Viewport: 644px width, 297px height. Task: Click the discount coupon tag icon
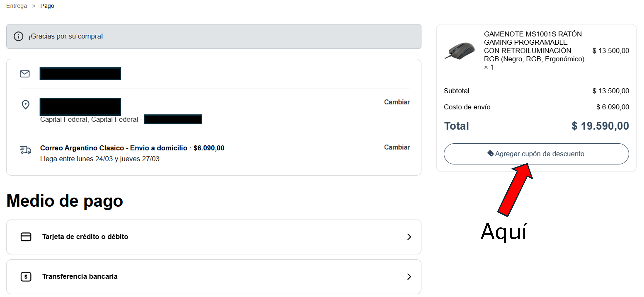pyautogui.click(x=490, y=153)
